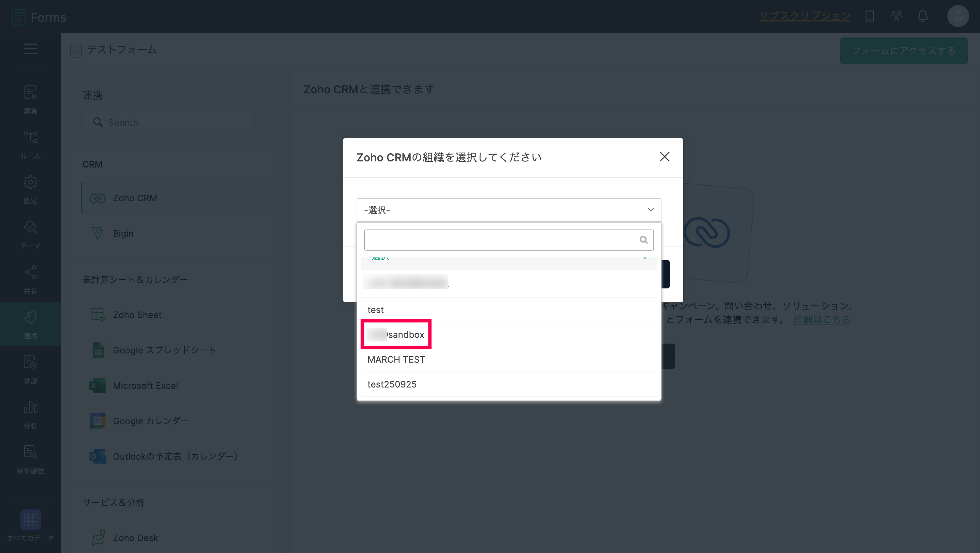Collapse the -選択- organization dropdown
Viewport: 980px width, 553px height.
click(509, 210)
